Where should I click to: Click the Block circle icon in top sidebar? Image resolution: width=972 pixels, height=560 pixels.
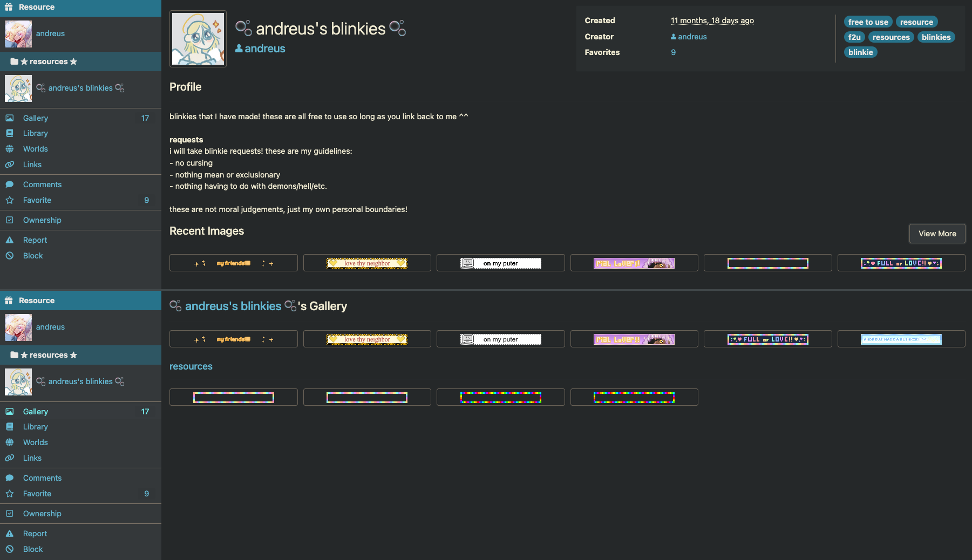(x=10, y=256)
